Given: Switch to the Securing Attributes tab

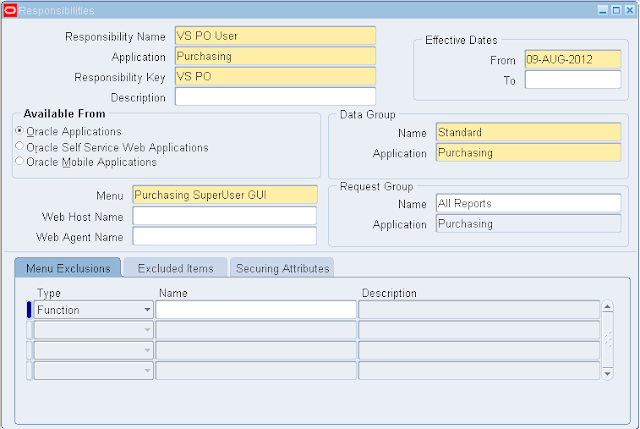Looking at the screenshot, I should click(282, 268).
